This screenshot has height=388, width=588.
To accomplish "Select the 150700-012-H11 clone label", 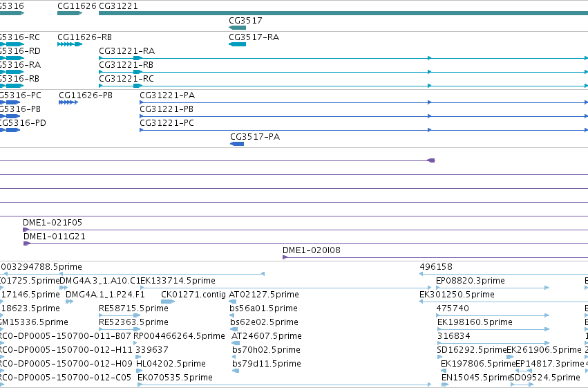I will click(66, 350).
